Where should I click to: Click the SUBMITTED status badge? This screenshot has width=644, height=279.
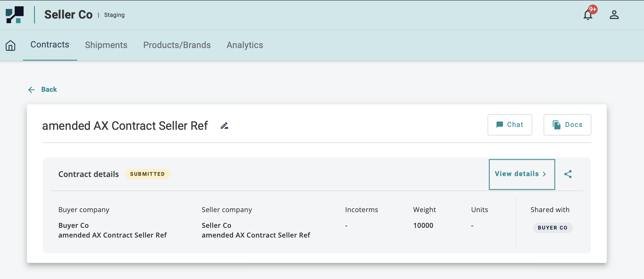pyautogui.click(x=147, y=174)
